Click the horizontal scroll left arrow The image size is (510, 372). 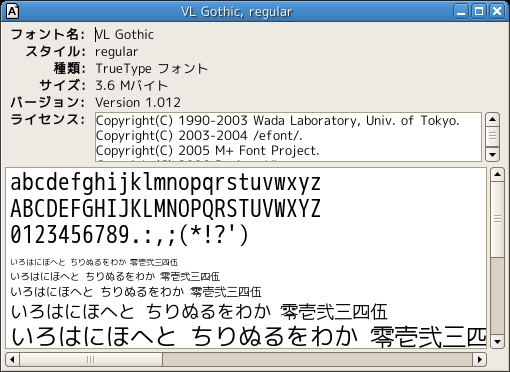click(12, 360)
